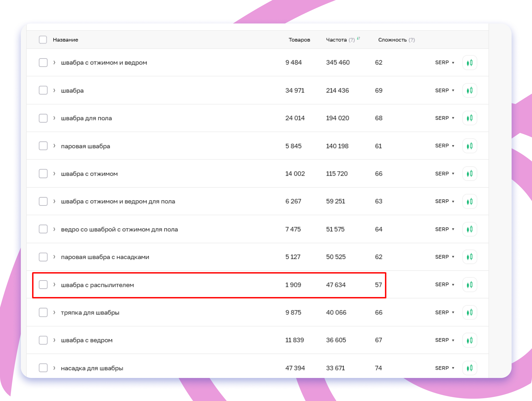
Task: Click the Товаров column header
Action: point(299,40)
